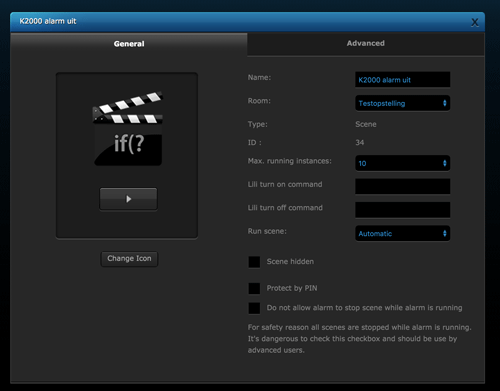Edit the Name input field
The height and width of the screenshot is (391, 500).
403,80
